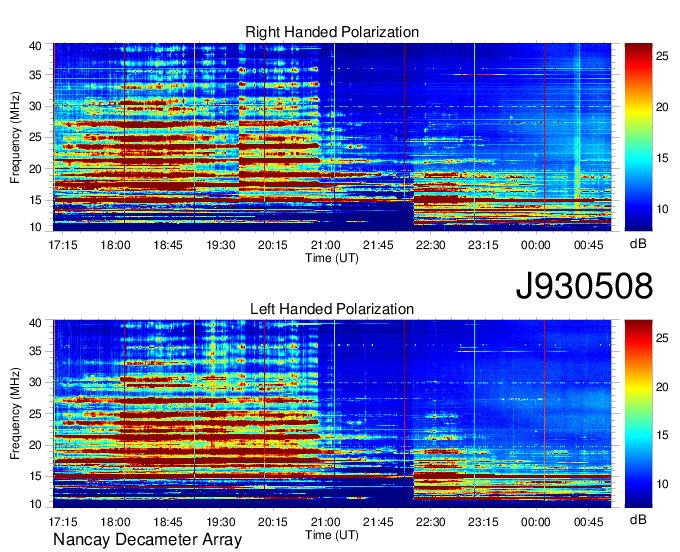Click the "10" frequency tick of Right Handed plot
The height and width of the screenshot is (552, 680).
coord(35,227)
